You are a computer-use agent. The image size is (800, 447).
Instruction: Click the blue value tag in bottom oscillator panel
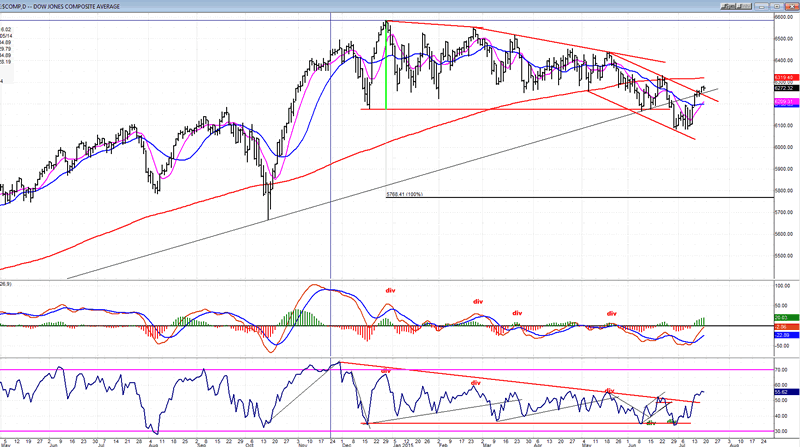point(785,393)
